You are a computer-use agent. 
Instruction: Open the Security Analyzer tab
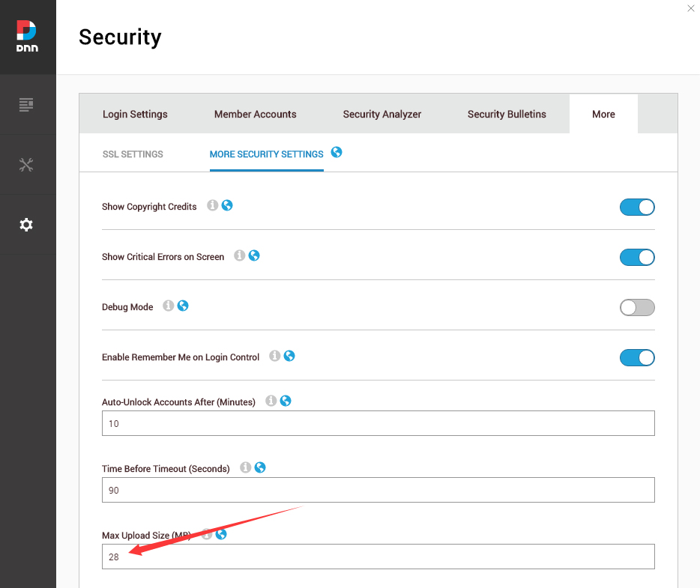tap(382, 114)
